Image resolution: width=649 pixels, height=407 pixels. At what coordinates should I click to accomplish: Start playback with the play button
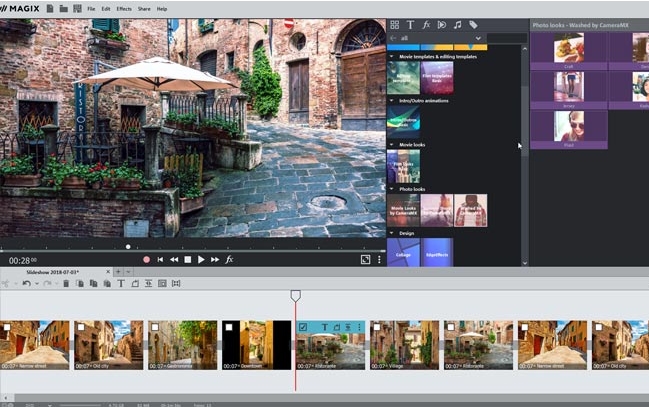(201, 260)
